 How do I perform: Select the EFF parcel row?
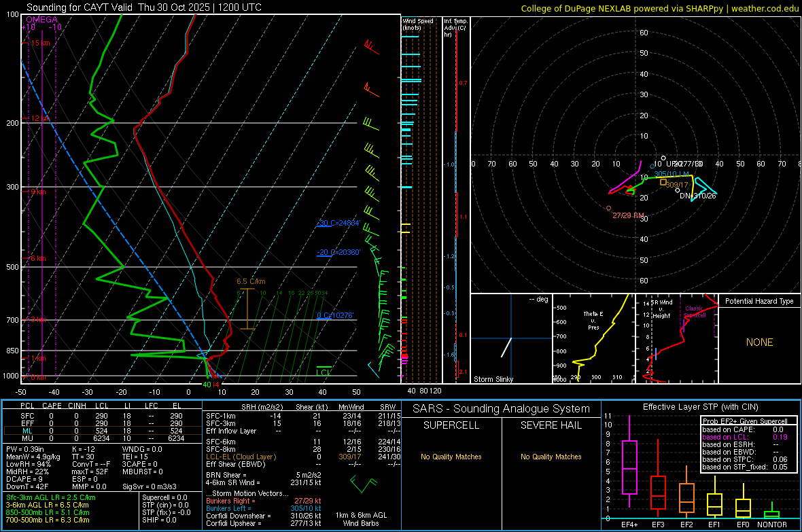[102, 423]
